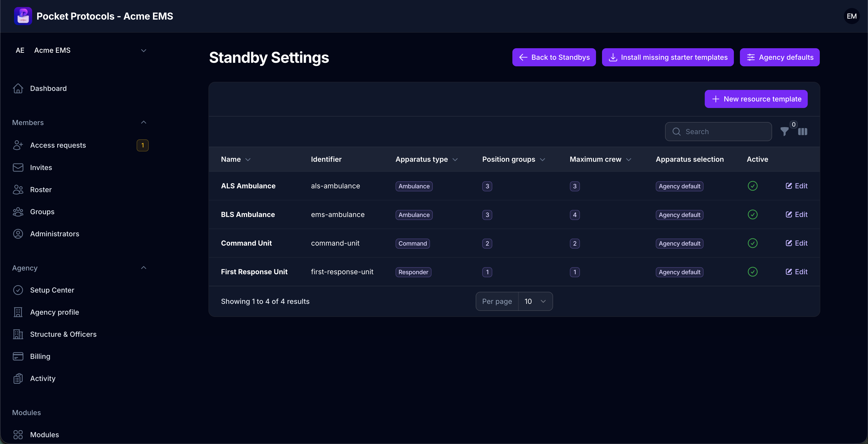Click the als-ambulance identifier cell
This screenshot has width=868, height=444.
point(335,186)
